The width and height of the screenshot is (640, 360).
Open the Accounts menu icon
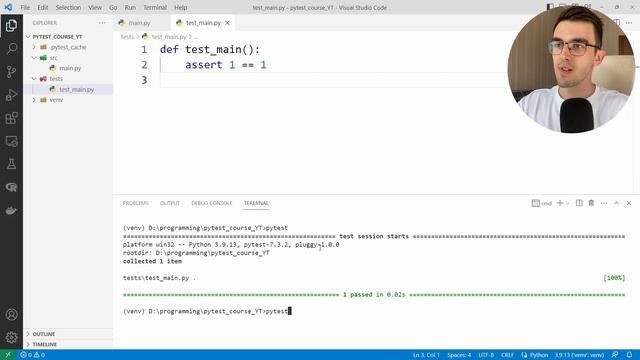[x=11, y=314]
